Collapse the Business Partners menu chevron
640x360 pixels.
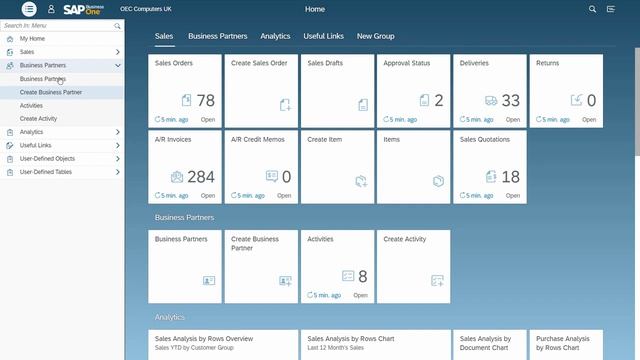118,65
